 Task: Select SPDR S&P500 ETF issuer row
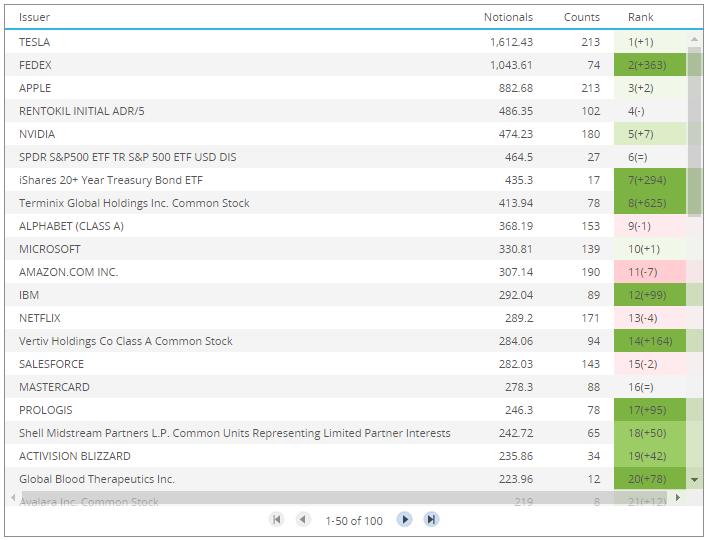pyautogui.click(x=346, y=157)
